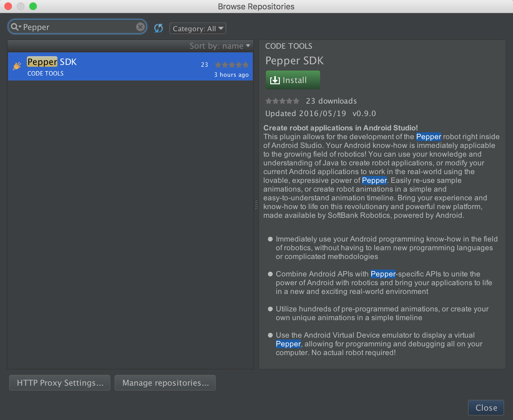The width and height of the screenshot is (513, 420).
Task: Click the star rating above 23 downloads
Action: 282,101
